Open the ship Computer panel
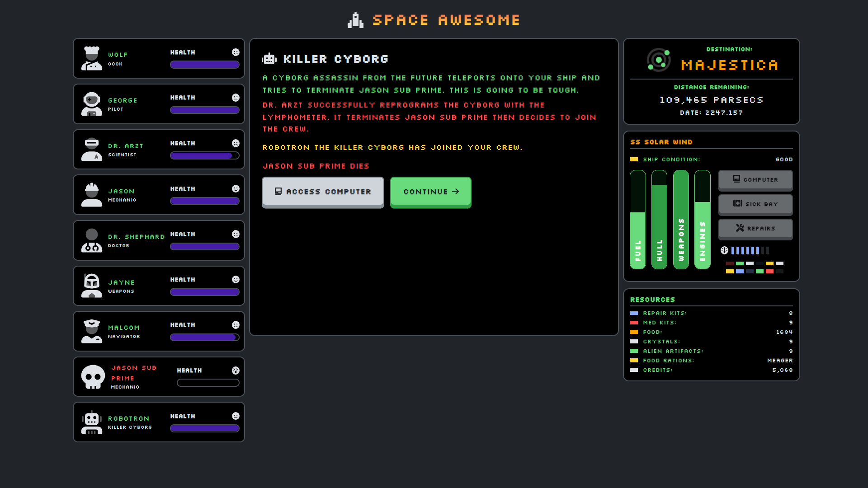868x488 pixels. (x=755, y=179)
